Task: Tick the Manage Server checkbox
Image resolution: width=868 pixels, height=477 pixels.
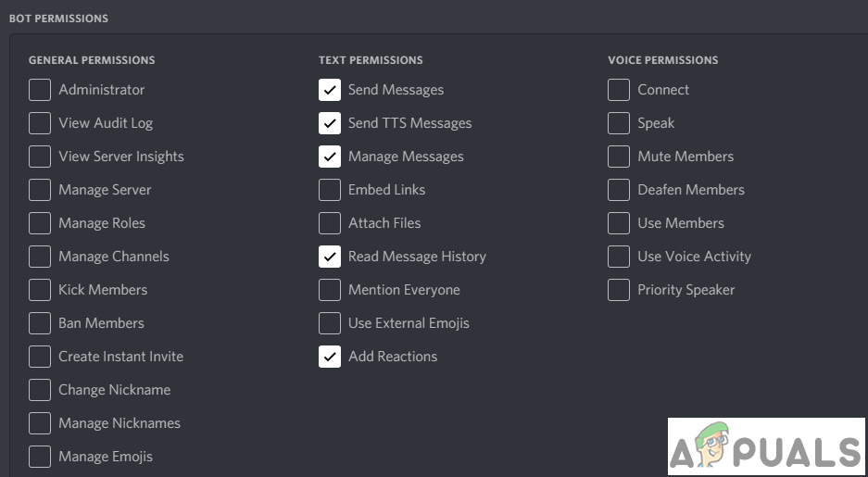Action: [x=40, y=190]
